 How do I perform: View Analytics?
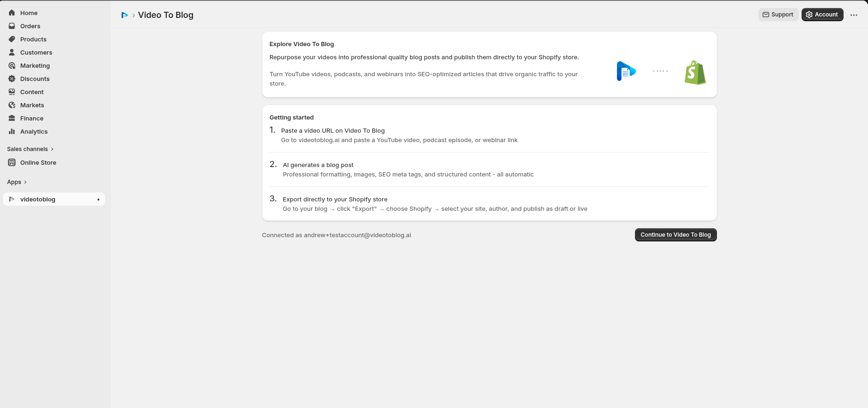54,131
